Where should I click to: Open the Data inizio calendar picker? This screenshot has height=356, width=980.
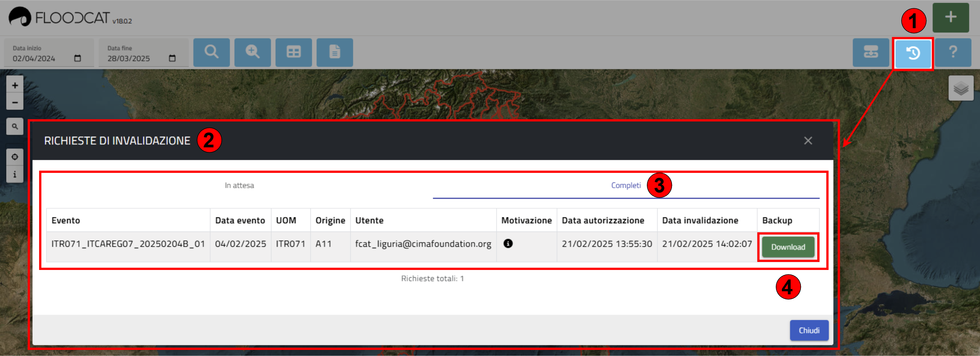click(78, 58)
